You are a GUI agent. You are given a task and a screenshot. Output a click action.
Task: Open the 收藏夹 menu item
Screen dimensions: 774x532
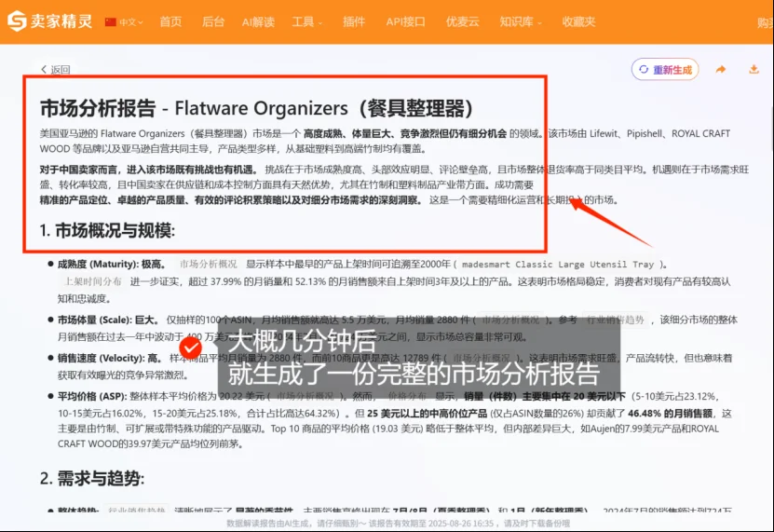[578, 21]
